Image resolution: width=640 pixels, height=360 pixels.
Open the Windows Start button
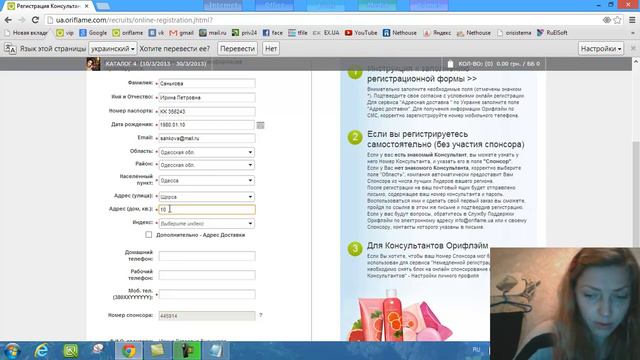(12, 351)
